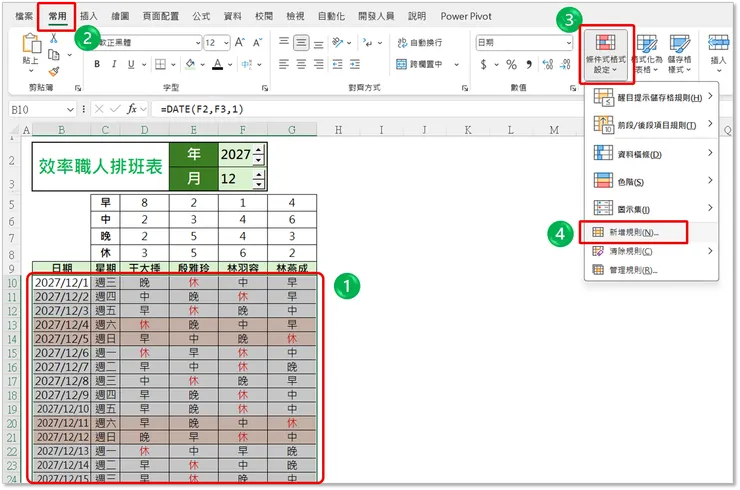Increase indent
The width and height of the screenshot is (740, 490).
point(355,64)
